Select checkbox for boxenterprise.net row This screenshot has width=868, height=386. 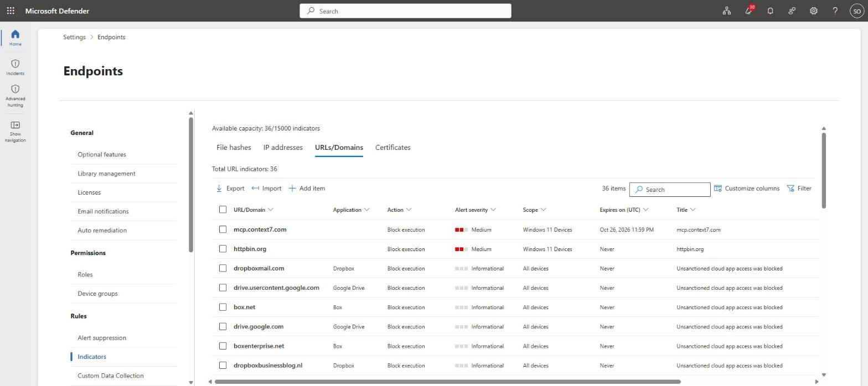tap(223, 346)
